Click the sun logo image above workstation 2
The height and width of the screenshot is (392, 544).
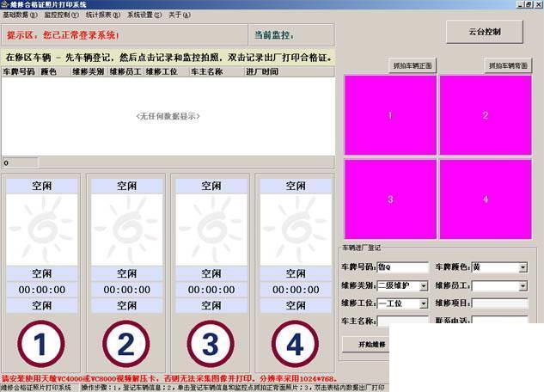(x=126, y=230)
